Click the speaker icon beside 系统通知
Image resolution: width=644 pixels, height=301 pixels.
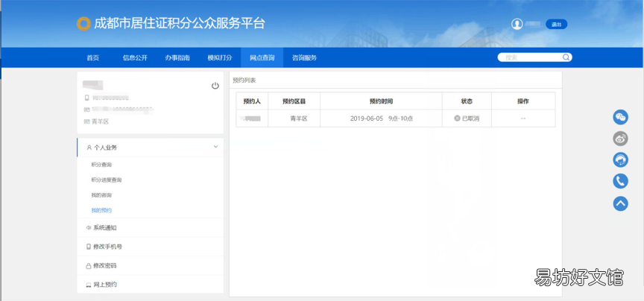click(88, 228)
